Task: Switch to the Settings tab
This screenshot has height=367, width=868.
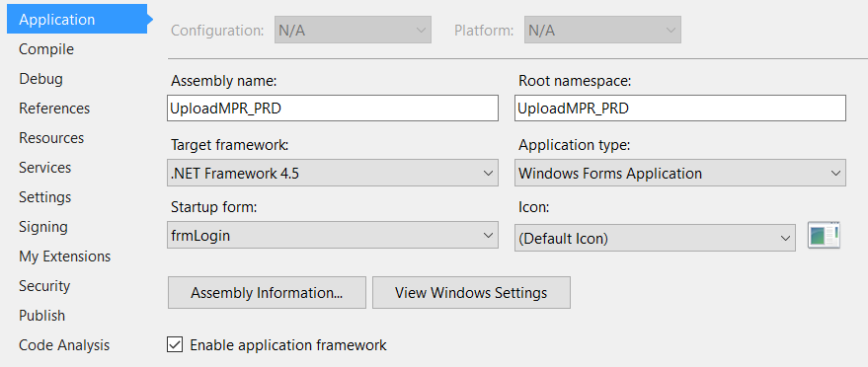Action: pos(44,197)
